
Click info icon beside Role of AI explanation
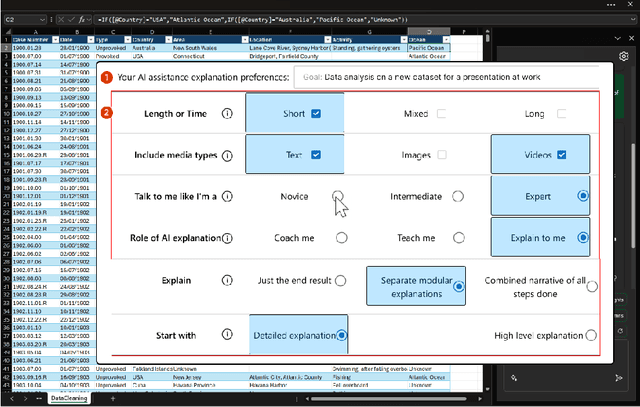pyautogui.click(x=227, y=238)
